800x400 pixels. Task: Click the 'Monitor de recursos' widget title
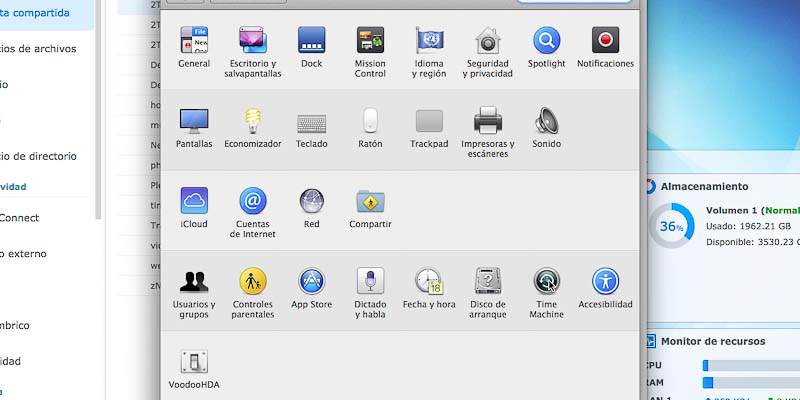713,341
